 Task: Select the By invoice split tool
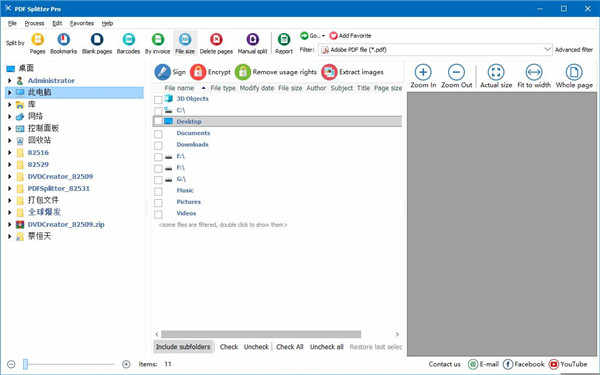pos(158,39)
